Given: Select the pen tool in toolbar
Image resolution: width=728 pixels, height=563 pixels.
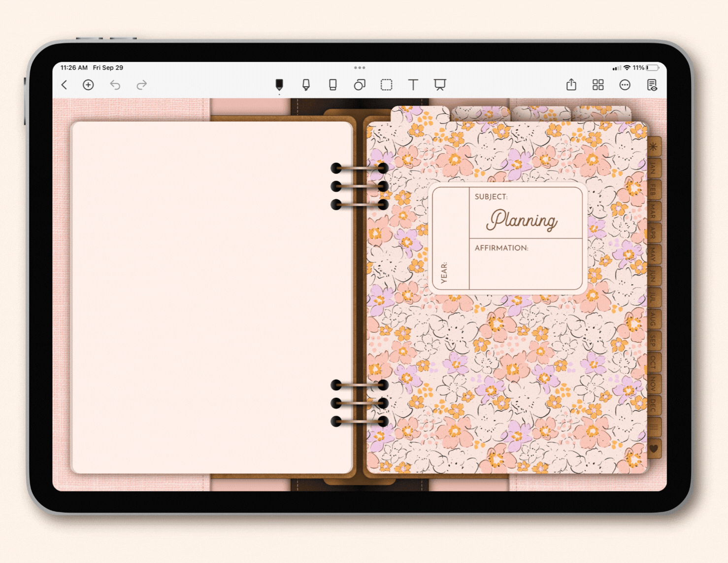Looking at the screenshot, I should 279,85.
